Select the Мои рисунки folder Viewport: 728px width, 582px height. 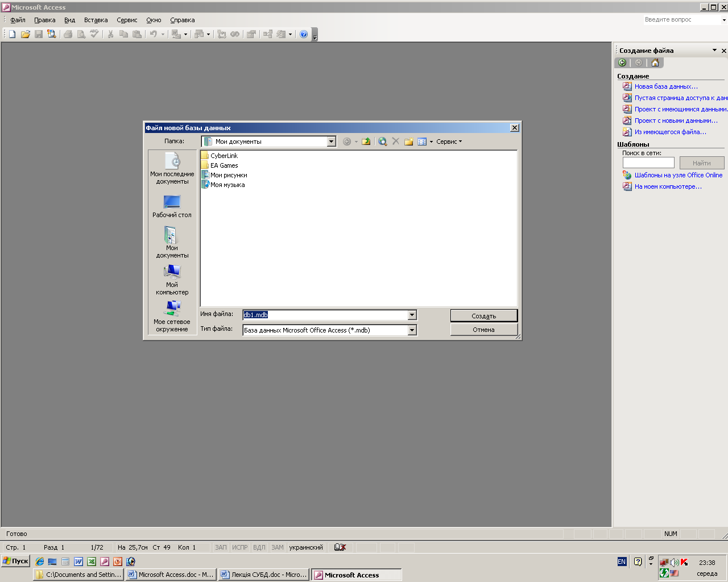click(224, 175)
